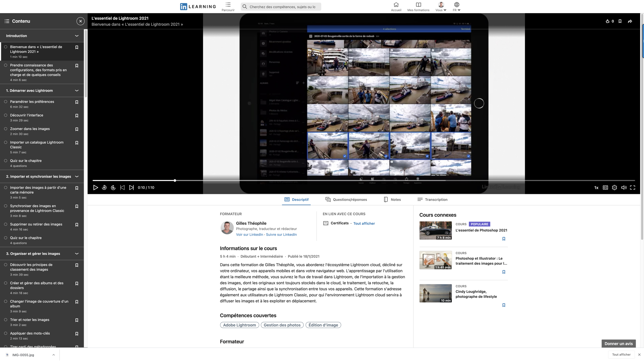The image size is (644, 362).
Task: Click the video progress bar handle
Action: tap(175, 180)
